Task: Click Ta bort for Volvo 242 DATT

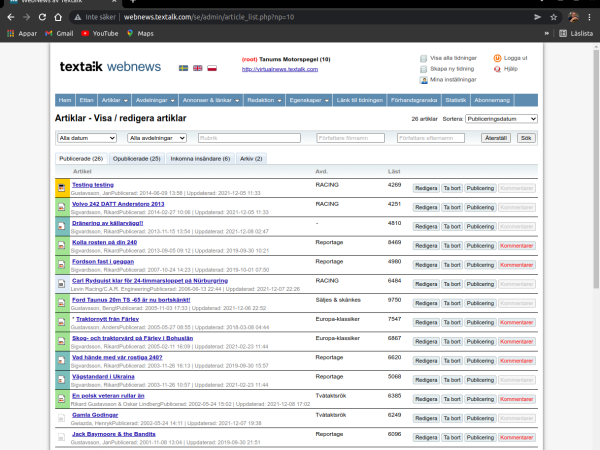Action: 452,207
